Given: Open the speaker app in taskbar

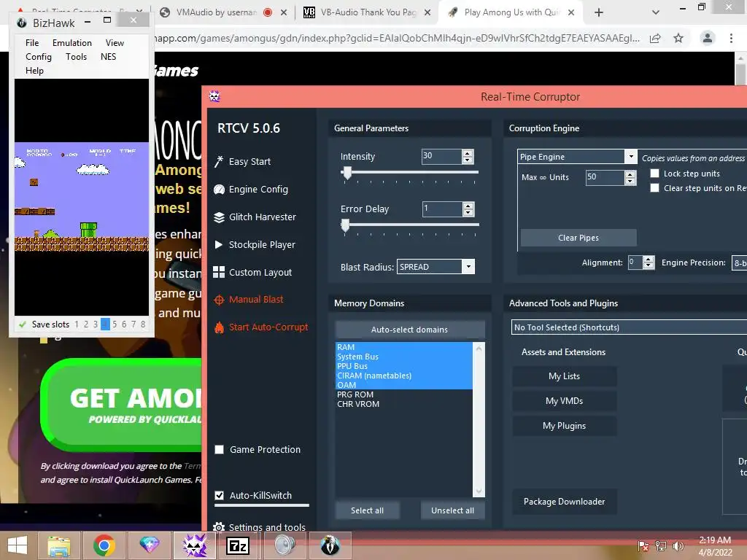Looking at the screenshot, I should (x=285, y=545).
